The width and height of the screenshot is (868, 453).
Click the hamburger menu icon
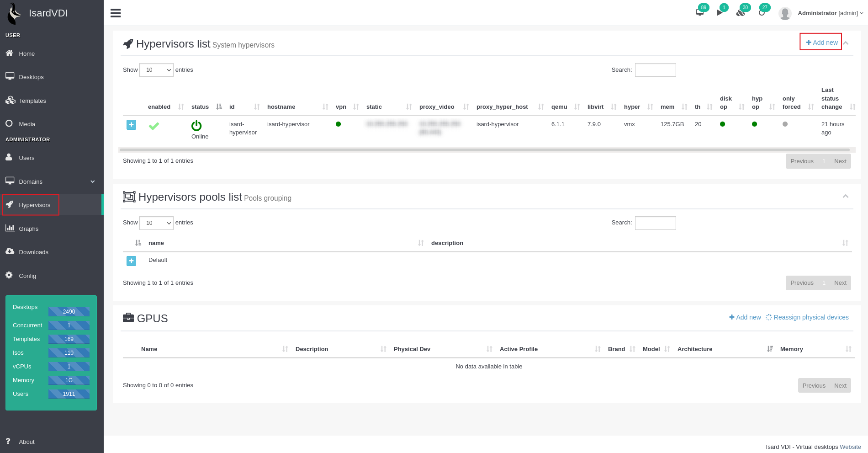pyautogui.click(x=116, y=13)
